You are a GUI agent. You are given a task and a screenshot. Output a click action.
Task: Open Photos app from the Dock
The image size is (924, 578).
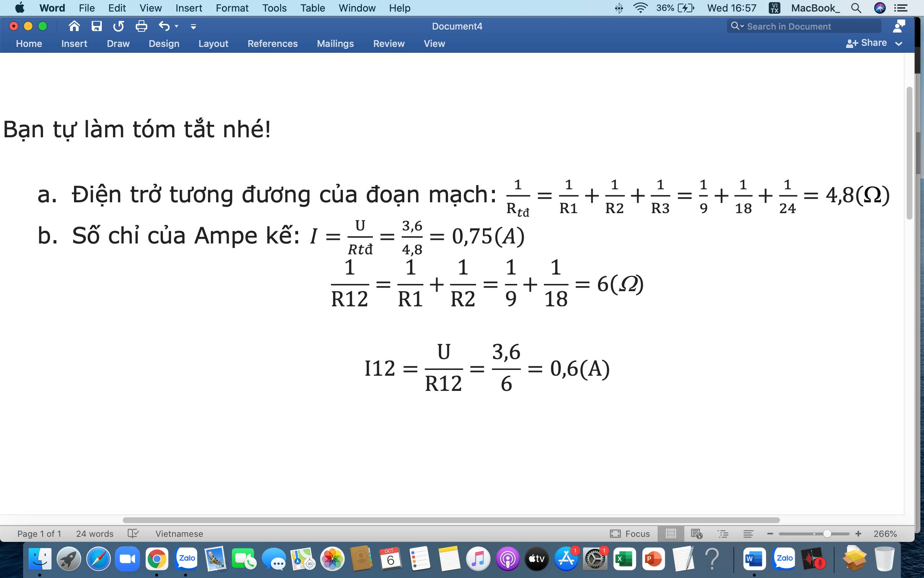coord(332,559)
